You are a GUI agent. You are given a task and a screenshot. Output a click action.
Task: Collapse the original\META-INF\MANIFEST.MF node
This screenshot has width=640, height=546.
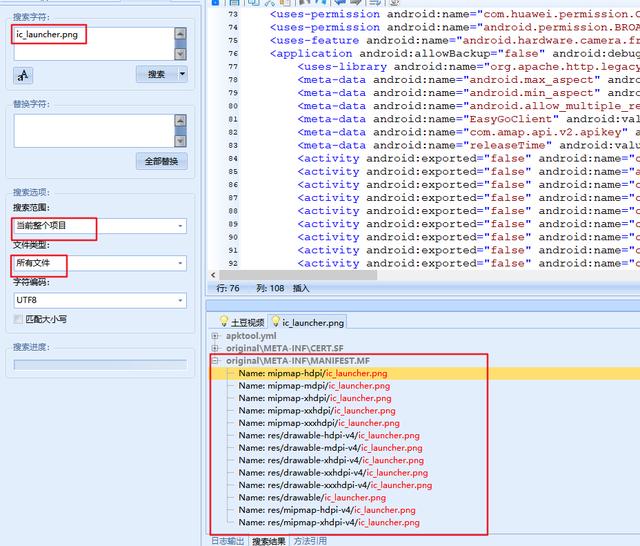point(215,361)
